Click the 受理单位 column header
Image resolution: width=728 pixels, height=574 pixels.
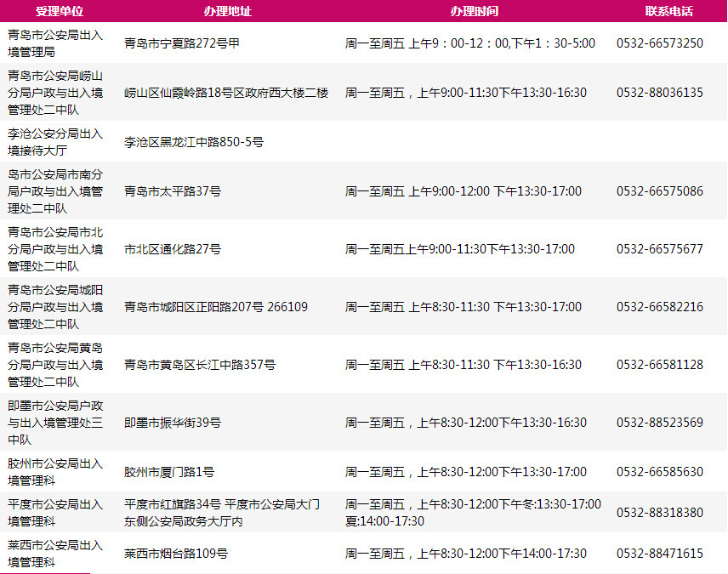(x=59, y=11)
